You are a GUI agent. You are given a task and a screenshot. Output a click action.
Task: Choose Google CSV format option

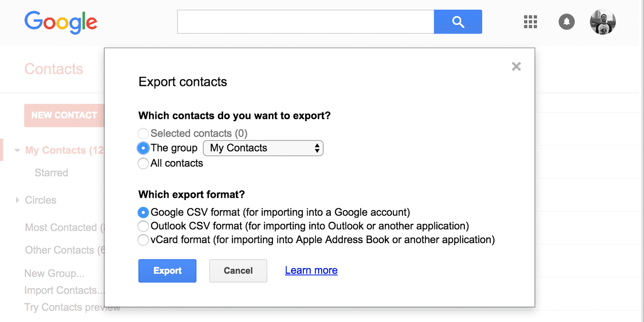point(143,213)
